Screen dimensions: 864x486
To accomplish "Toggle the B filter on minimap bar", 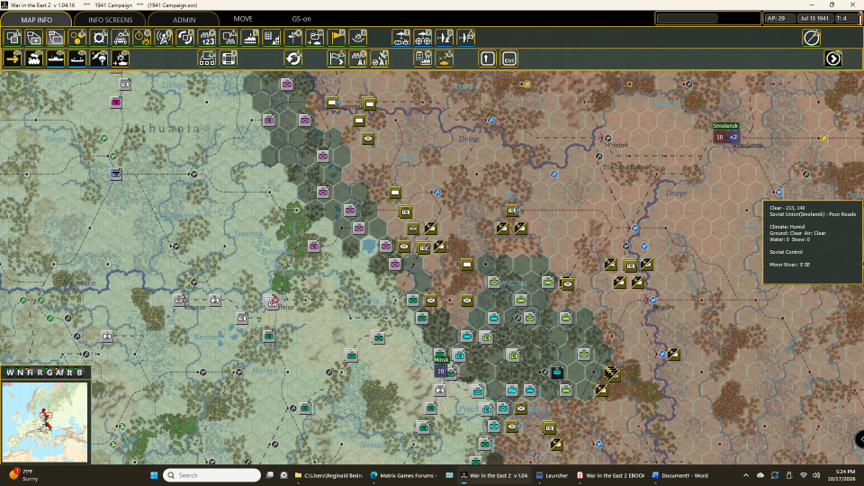I will (x=80, y=372).
